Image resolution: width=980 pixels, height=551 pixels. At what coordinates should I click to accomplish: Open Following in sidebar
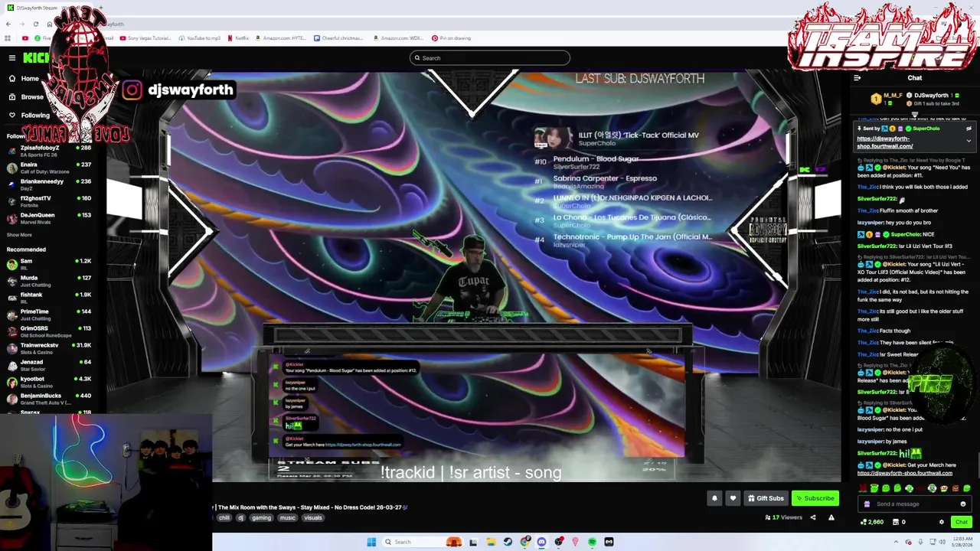point(29,116)
